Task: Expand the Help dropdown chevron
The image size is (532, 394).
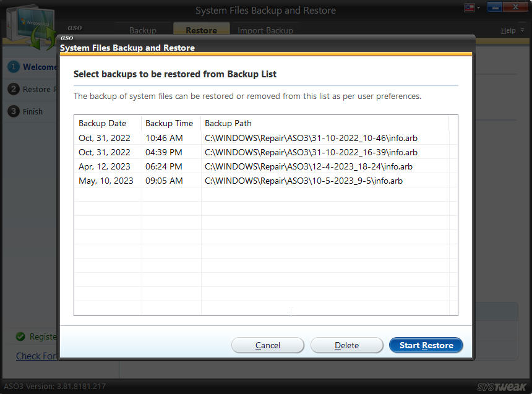Action: [x=523, y=30]
